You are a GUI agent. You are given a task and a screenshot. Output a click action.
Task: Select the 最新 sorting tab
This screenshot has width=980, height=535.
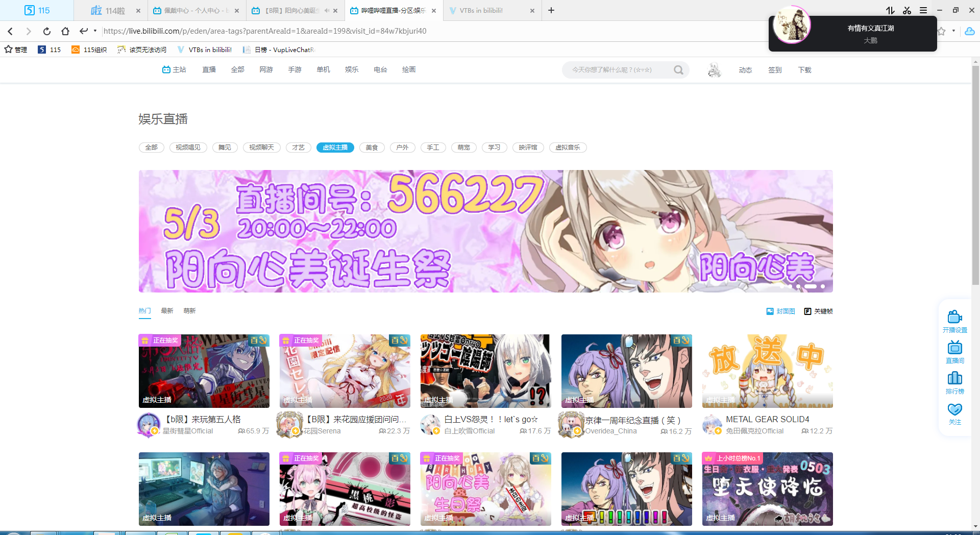(x=167, y=311)
